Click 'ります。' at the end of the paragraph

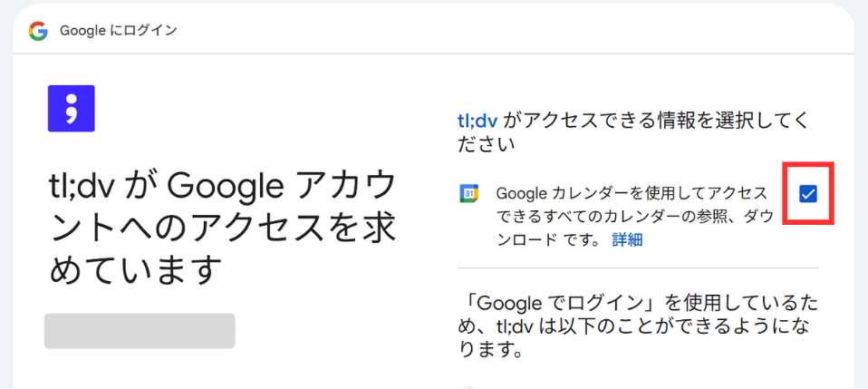490,350
